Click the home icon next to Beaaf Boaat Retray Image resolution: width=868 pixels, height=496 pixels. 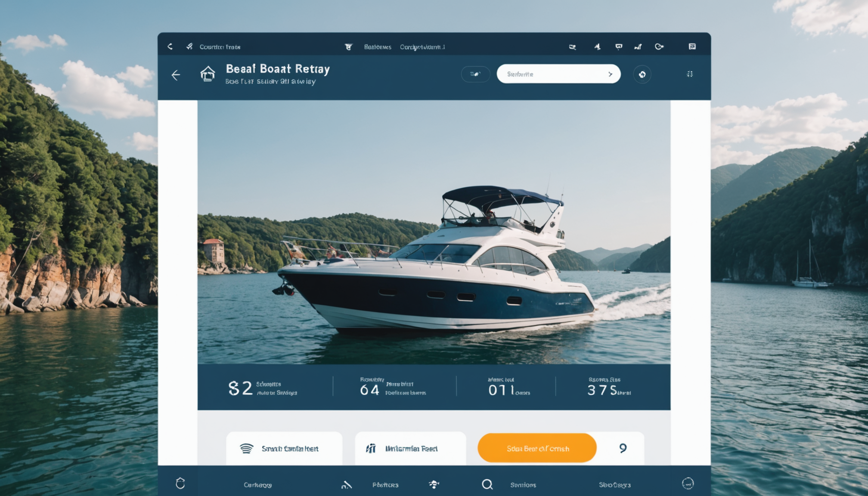pos(208,74)
